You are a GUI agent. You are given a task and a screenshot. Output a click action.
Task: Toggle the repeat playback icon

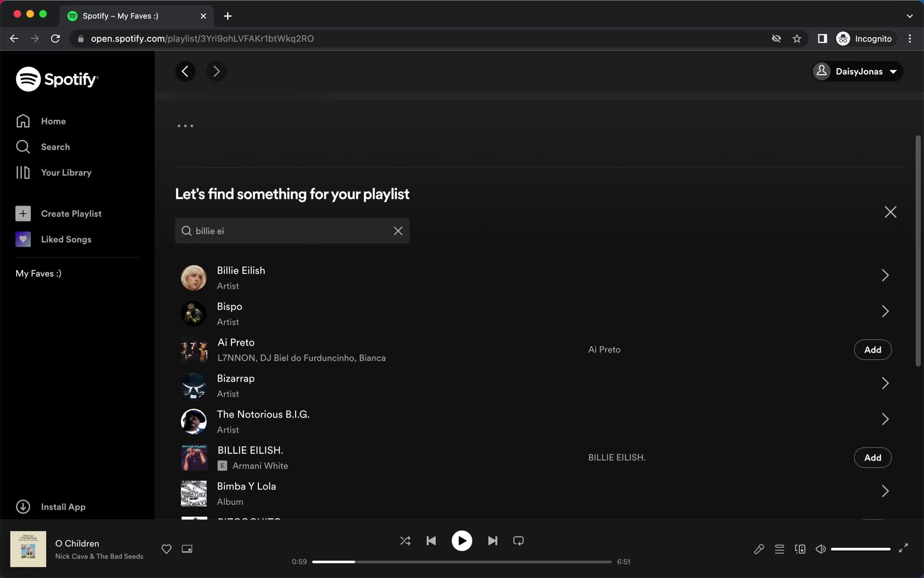(x=518, y=541)
